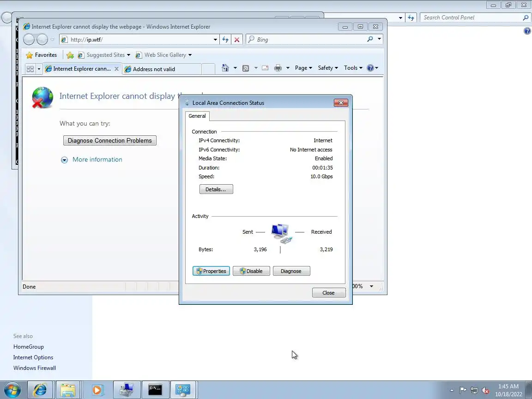Click the RSS feeds icon in IE
532x399 pixels.
(246, 68)
